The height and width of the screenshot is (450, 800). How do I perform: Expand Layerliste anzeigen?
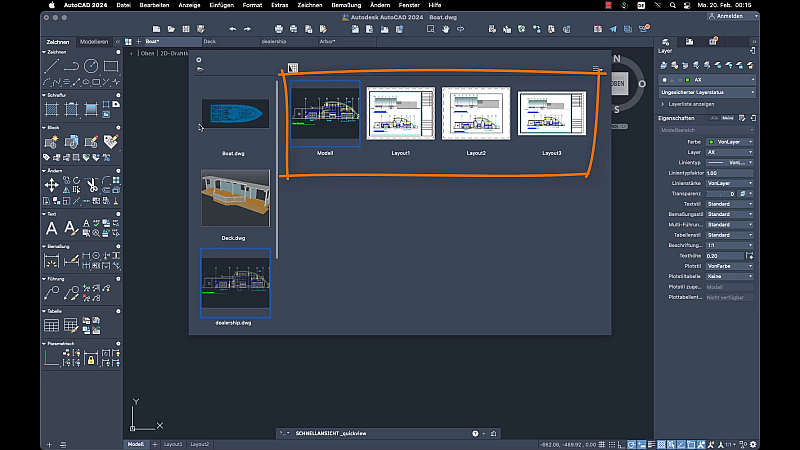[x=687, y=104]
